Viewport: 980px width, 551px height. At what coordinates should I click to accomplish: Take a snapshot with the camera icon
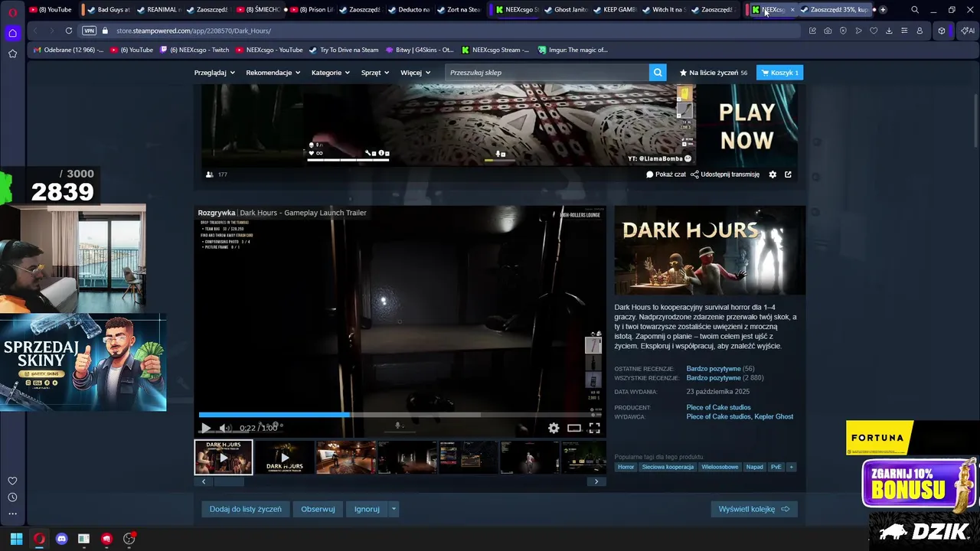(x=828, y=31)
